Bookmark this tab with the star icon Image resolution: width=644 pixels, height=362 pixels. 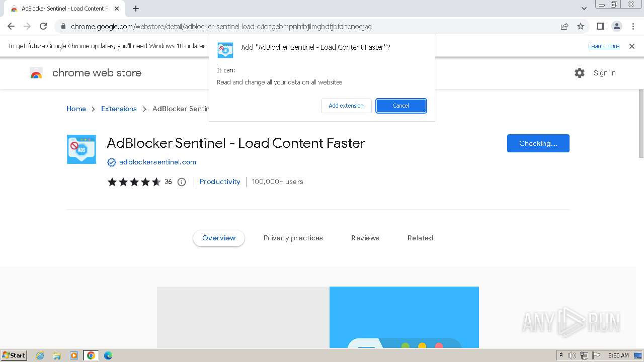[581, 26]
